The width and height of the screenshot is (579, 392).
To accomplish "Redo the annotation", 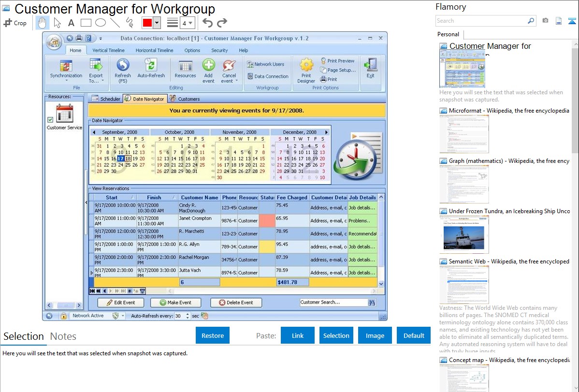I will pyautogui.click(x=222, y=23).
